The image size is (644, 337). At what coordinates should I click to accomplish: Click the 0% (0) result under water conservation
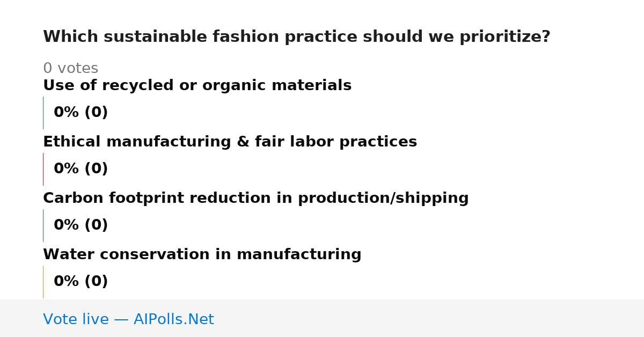(81, 282)
